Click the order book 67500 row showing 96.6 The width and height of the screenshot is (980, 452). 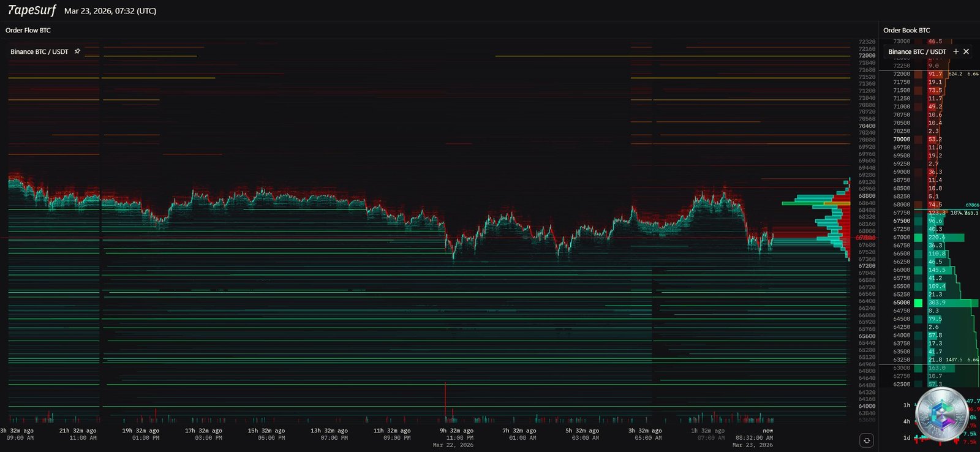[x=929, y=220]
